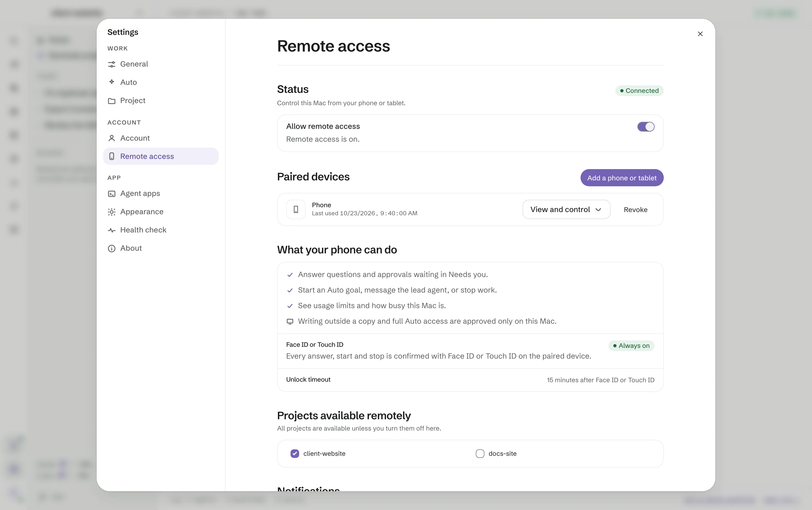This screenshot has width=812, height=510.
Task: Go to Appearance settings
Action: pos(161,212)
